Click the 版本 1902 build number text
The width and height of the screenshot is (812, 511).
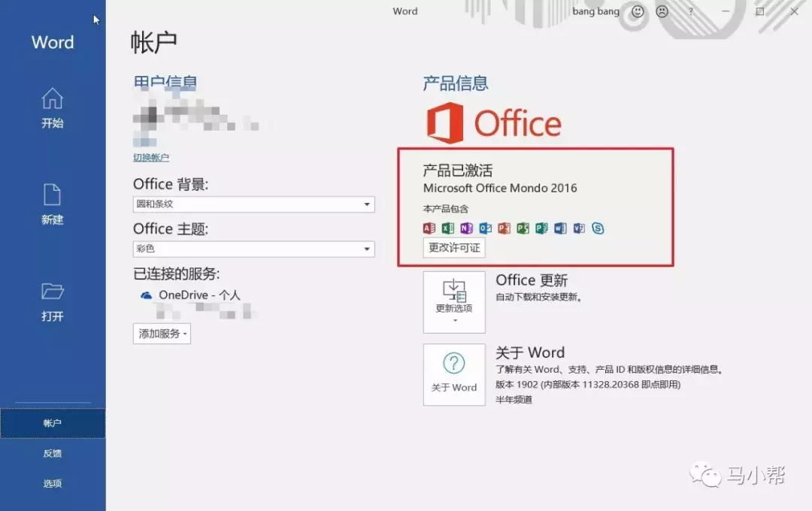588,385
